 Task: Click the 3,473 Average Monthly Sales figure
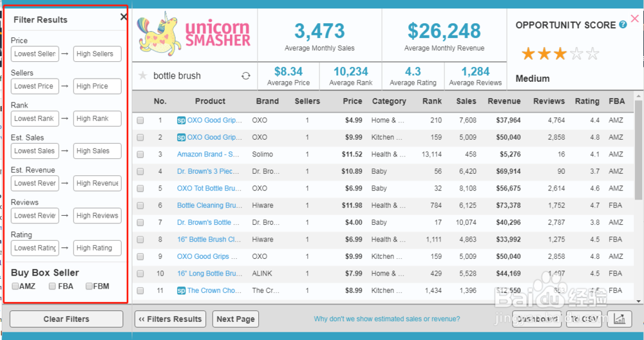[319, 31]
